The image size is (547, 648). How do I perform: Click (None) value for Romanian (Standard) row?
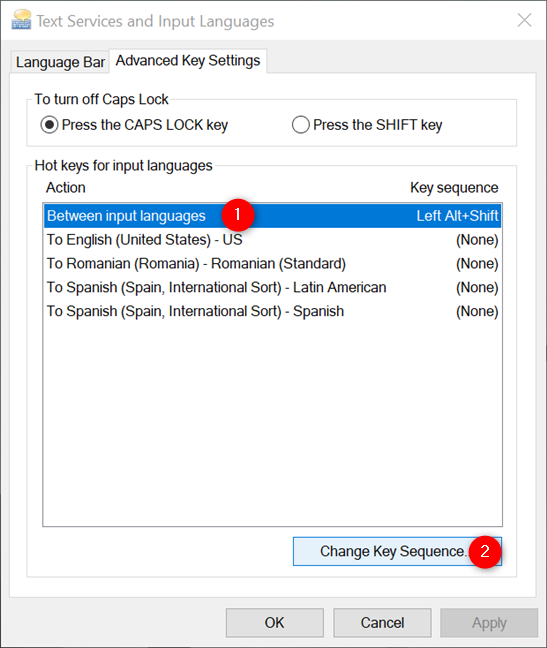(x=477, y=264)
